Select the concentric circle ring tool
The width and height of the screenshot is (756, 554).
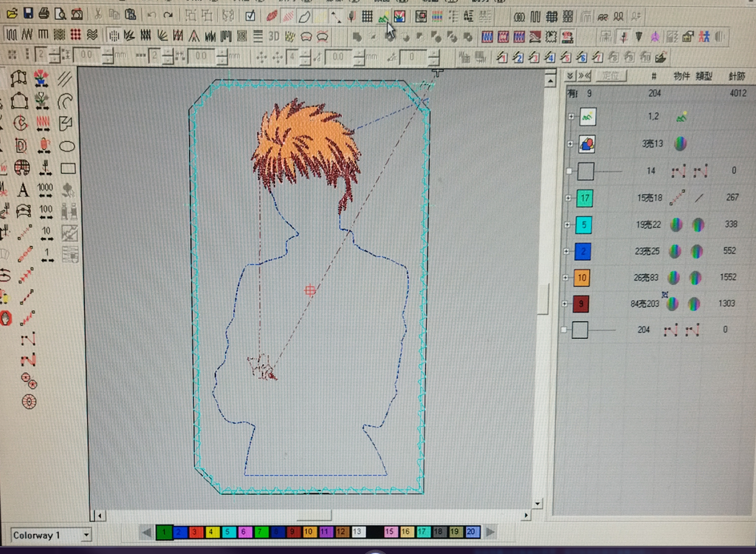coord(29,402)
